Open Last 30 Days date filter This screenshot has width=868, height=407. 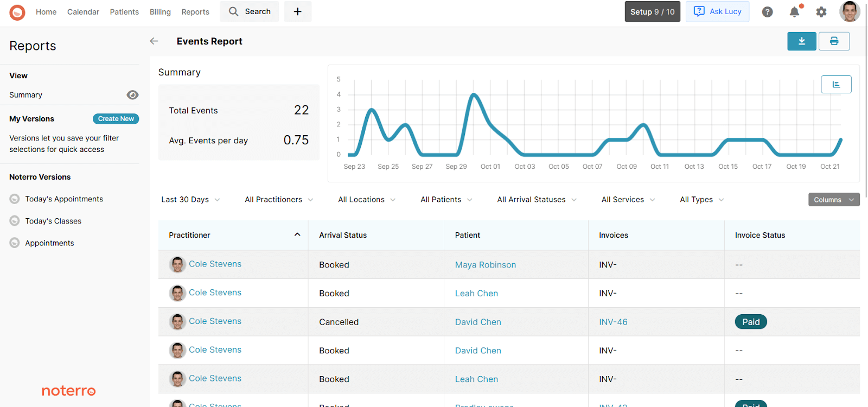click(190, 200)
